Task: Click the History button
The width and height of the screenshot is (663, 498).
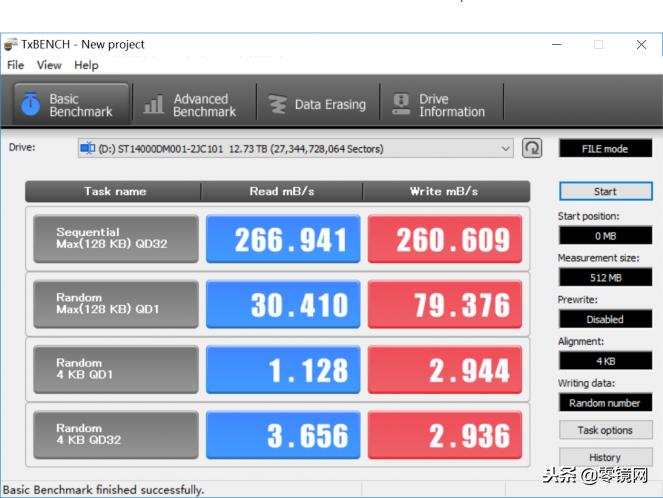Action: [x=604, y=457]
